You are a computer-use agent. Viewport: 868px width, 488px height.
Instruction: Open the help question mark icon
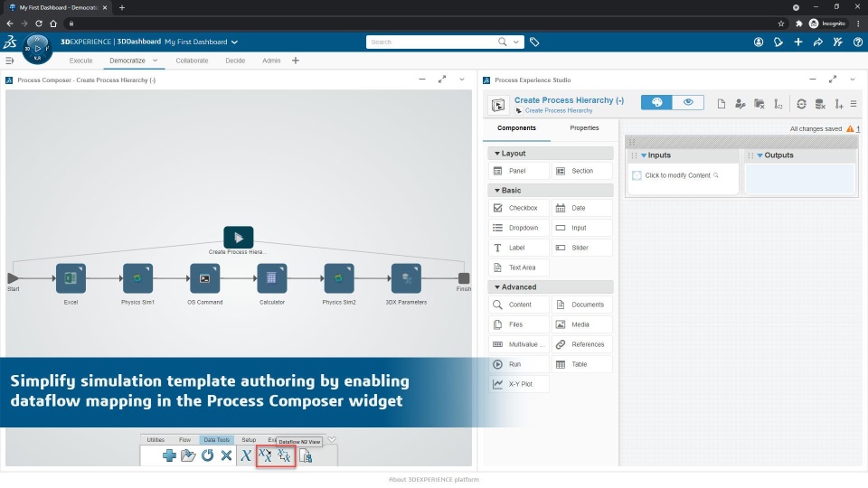857,42
